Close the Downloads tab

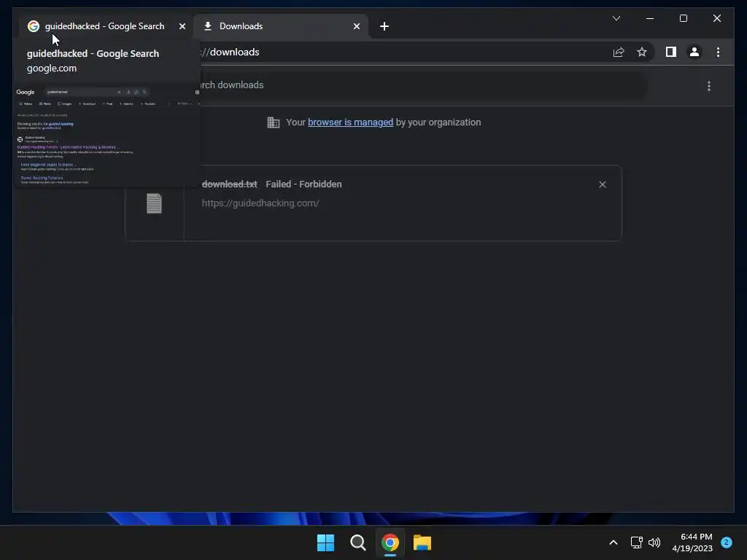[356, 27]
